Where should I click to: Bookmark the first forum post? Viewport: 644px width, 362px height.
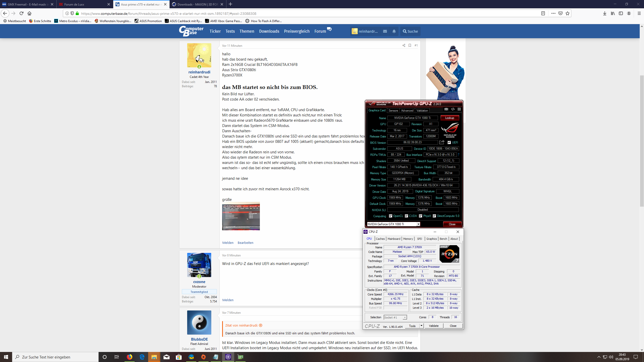point(410,46)
